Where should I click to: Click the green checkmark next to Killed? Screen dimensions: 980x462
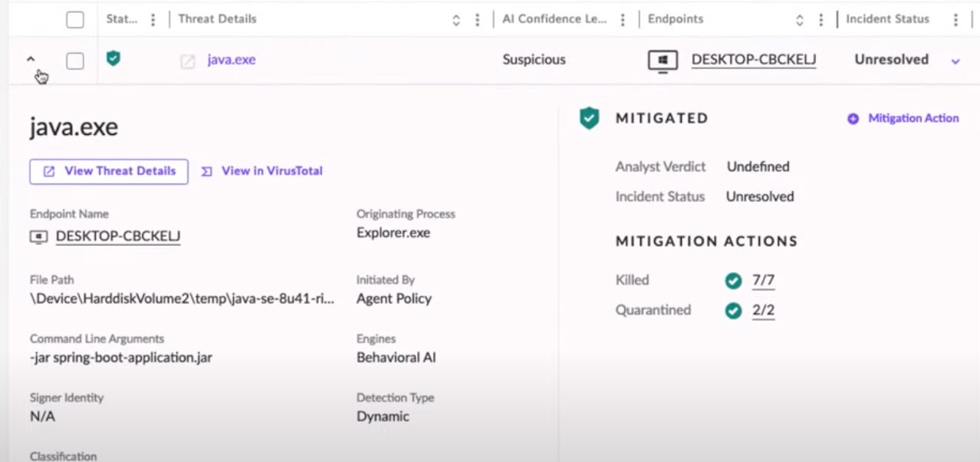[733, 281]
